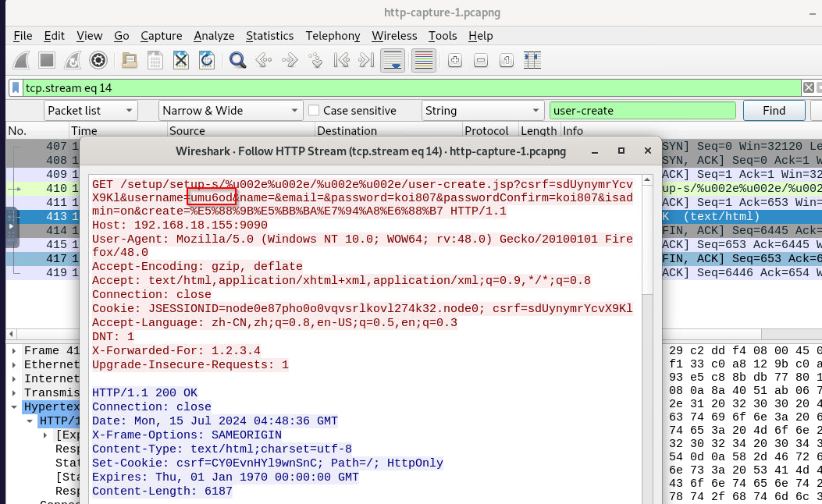Open capture options gear icon
The height and width of the screenshot is (504, 822).
[x=98, y=60]
